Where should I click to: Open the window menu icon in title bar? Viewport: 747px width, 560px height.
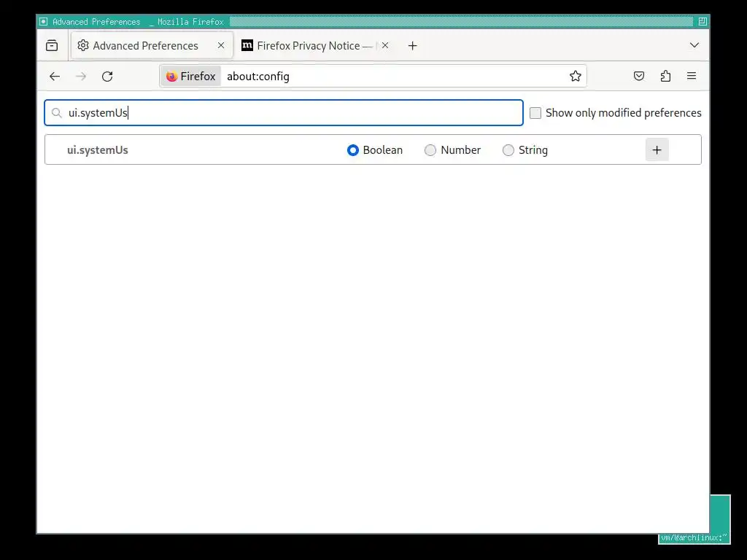click(x=43, y=21)
